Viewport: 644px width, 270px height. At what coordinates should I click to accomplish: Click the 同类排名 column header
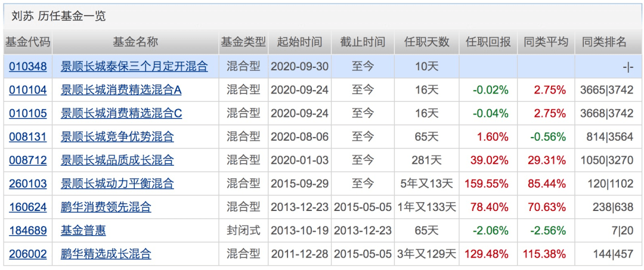[x=604, y=42]
